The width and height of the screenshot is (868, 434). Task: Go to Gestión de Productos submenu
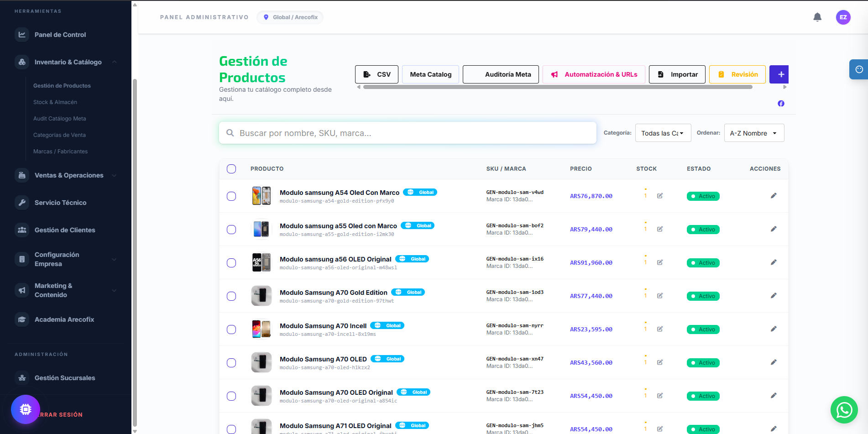pyautogui.click(x=62, y=86)
